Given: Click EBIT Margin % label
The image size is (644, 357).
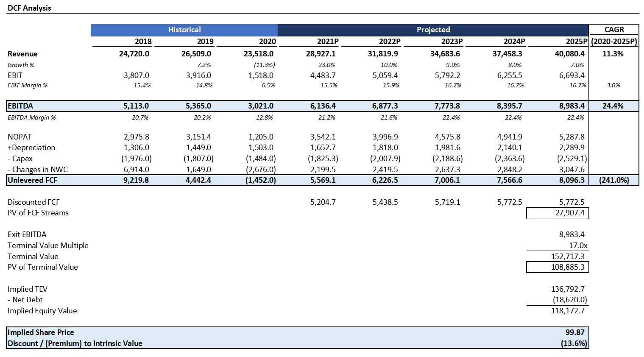Looking at the screenshot, I should click(x=28, y=85).
